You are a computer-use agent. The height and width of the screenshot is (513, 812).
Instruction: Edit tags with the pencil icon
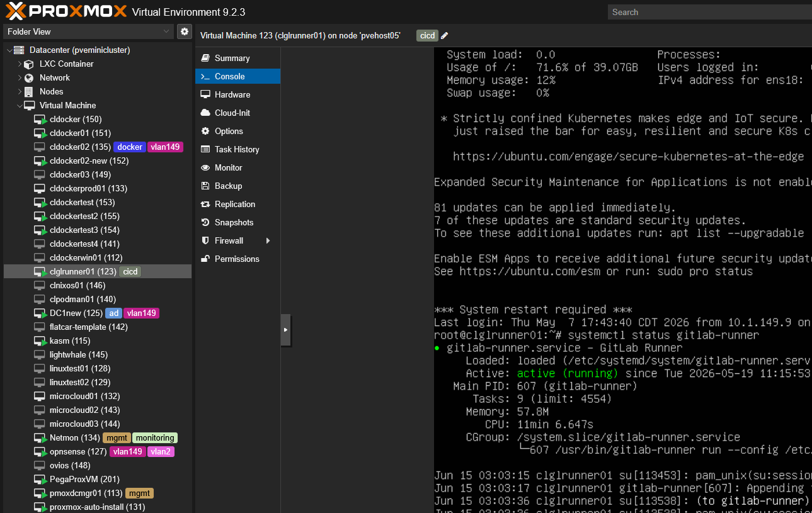444,36
